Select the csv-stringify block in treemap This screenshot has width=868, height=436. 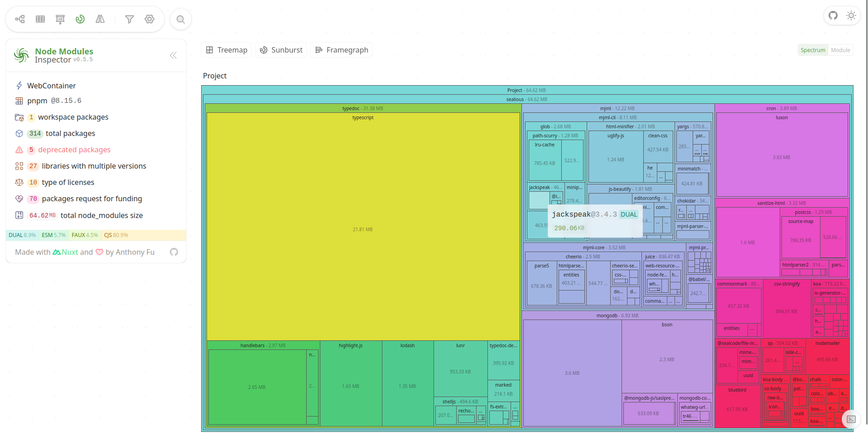(787, 309)
